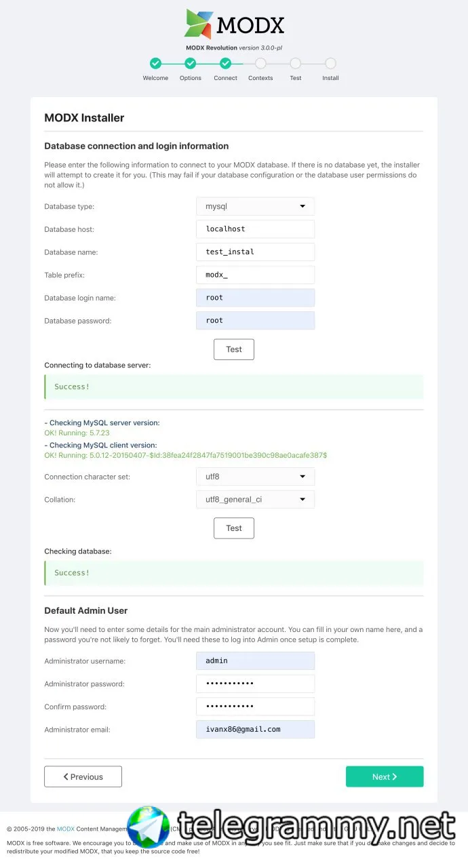Select the Install step circle

point(330,64)
